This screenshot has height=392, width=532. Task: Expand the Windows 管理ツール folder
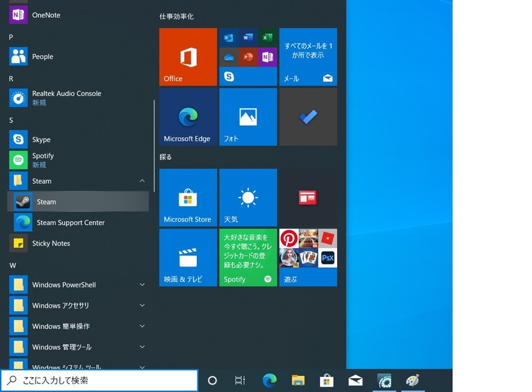[x=78, y=347]
